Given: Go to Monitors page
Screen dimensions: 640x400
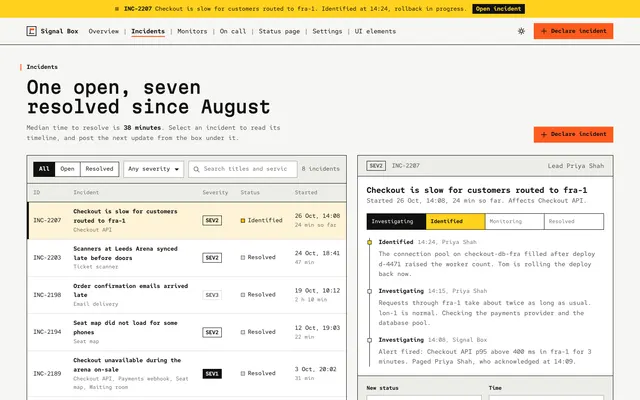Looking at the screenshot, I should point(192,31).
